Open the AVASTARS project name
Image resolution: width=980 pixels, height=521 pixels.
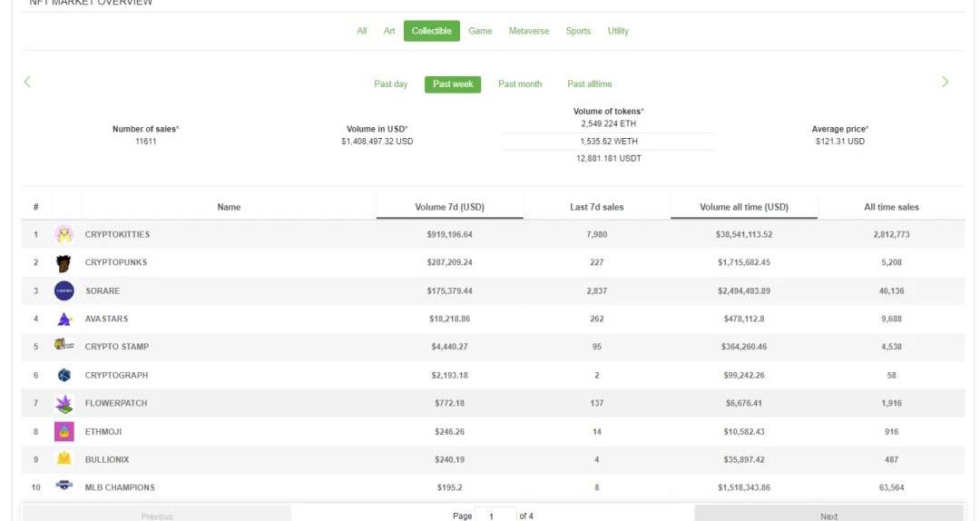click(x=106, y=319)
